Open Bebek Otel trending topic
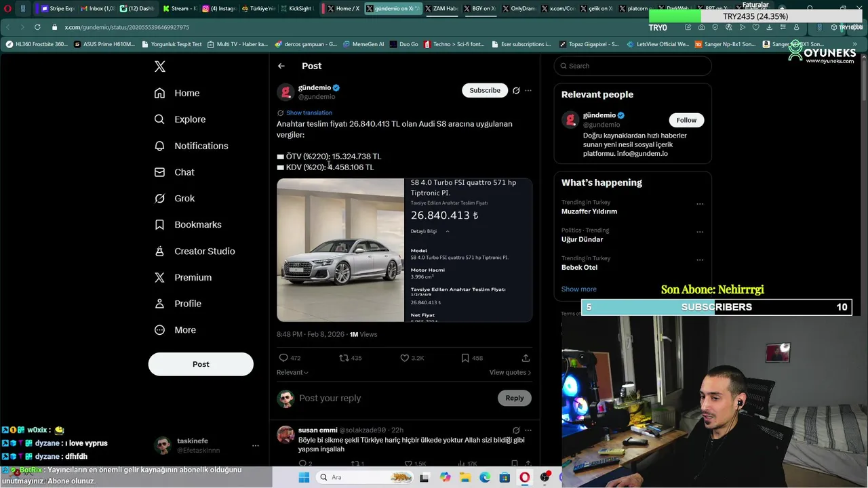The image size is (868, 488). [x=579, y=267]
